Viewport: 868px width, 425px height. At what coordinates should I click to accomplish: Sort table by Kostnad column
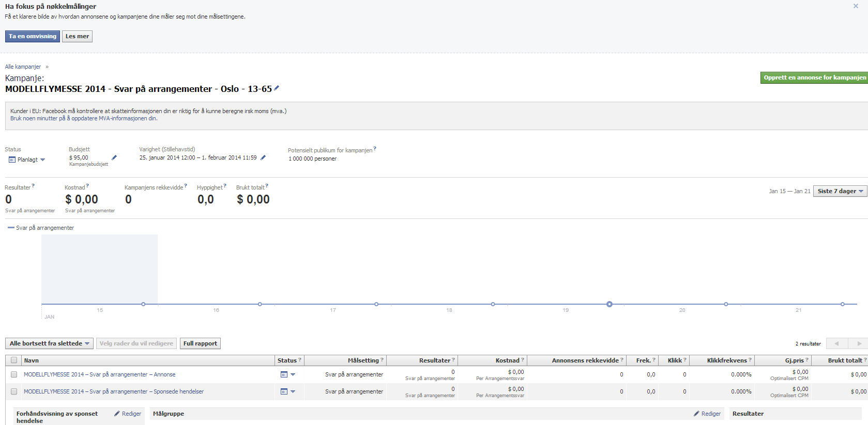coord(508,360)
